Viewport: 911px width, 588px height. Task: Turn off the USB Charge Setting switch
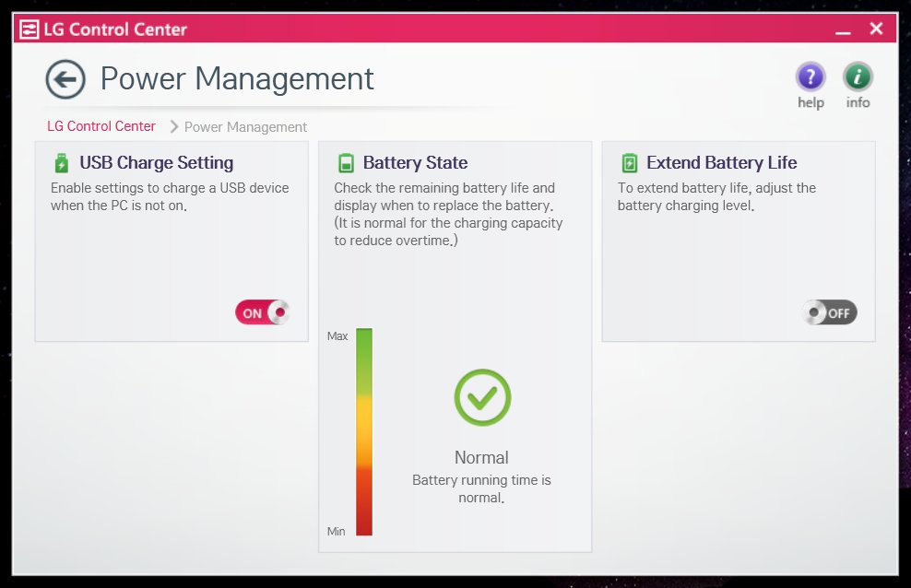262,312
